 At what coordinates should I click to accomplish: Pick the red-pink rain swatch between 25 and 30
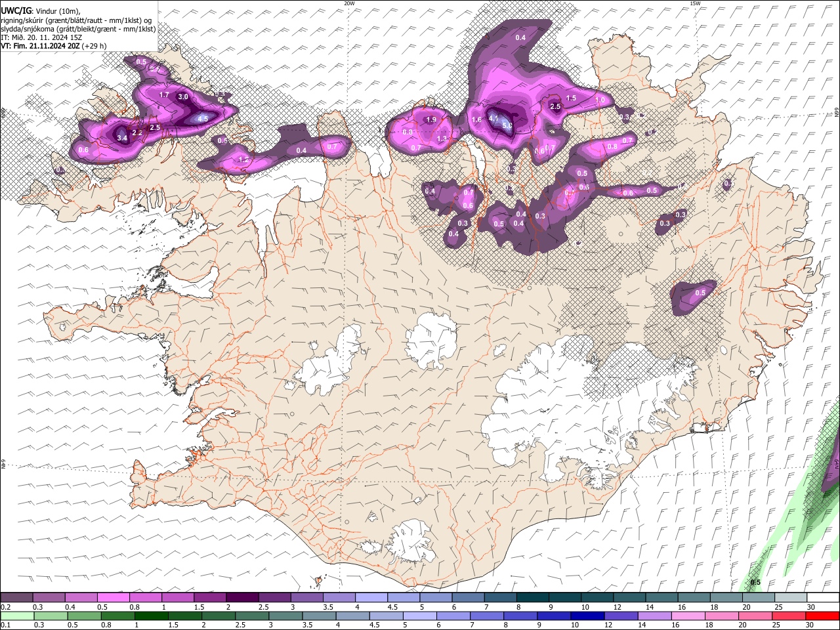[789, 616]
